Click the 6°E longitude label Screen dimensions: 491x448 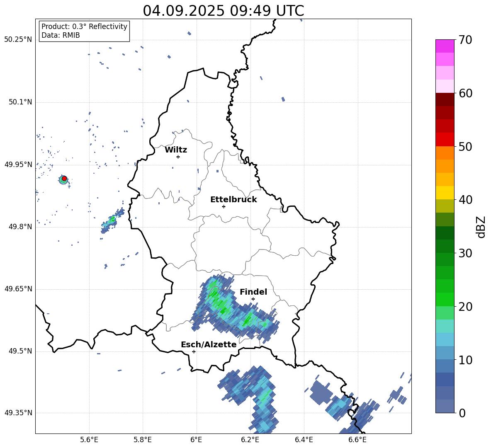click(x=196, y=440)
